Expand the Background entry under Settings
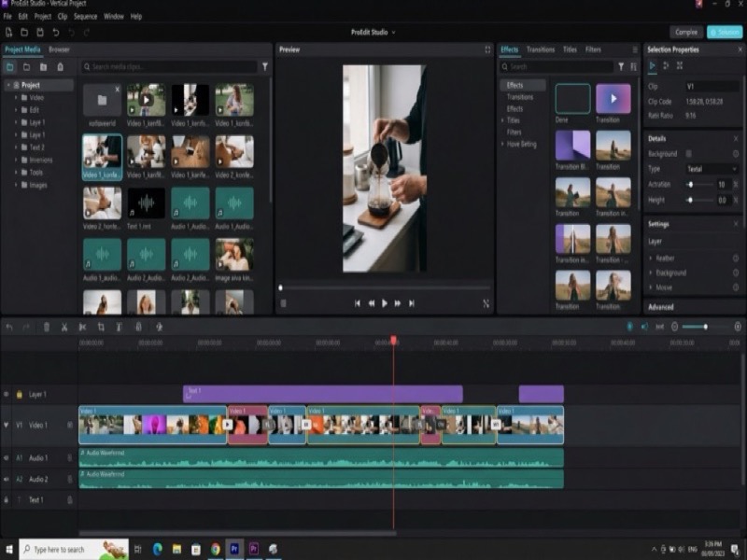 click(x=652, y=273)
